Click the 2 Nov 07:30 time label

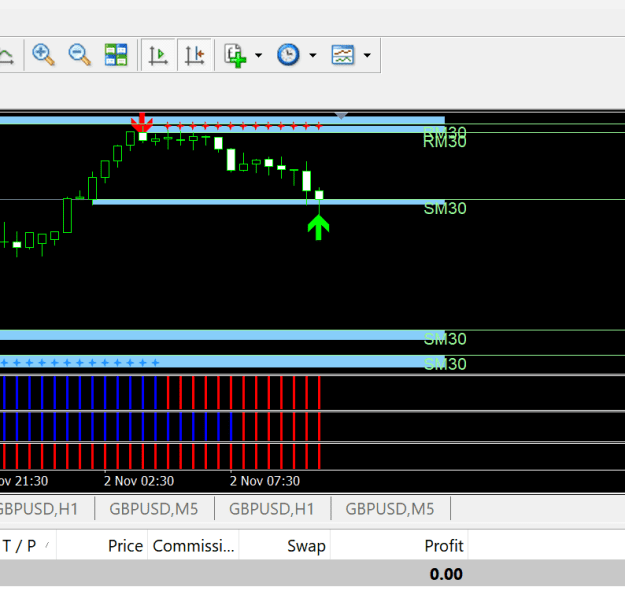click(265, 481)
